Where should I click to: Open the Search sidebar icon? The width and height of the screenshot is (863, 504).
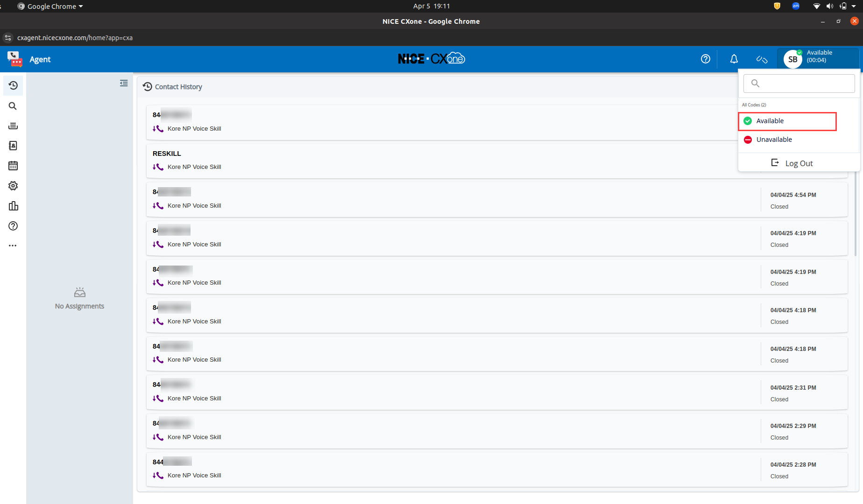tap(13, 106)
